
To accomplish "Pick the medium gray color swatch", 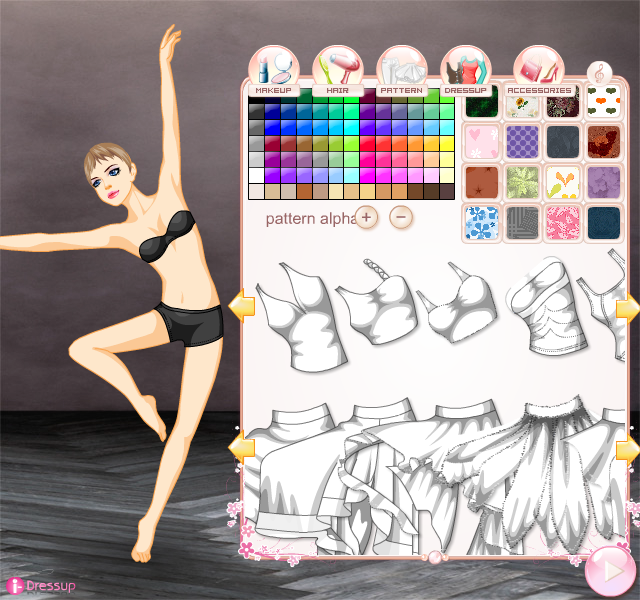I will 256,144.
